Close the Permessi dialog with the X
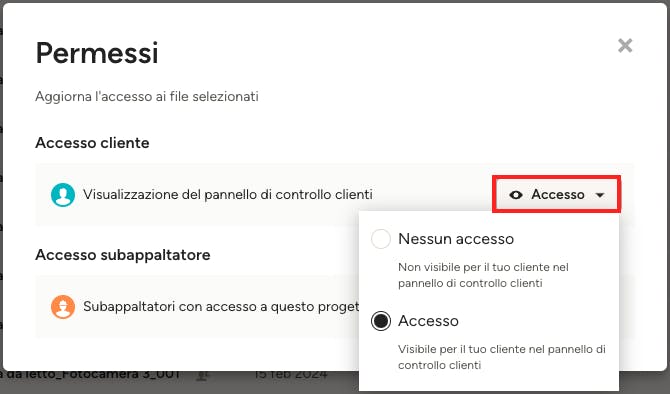670x394 pixels. [x=625, y=45]
